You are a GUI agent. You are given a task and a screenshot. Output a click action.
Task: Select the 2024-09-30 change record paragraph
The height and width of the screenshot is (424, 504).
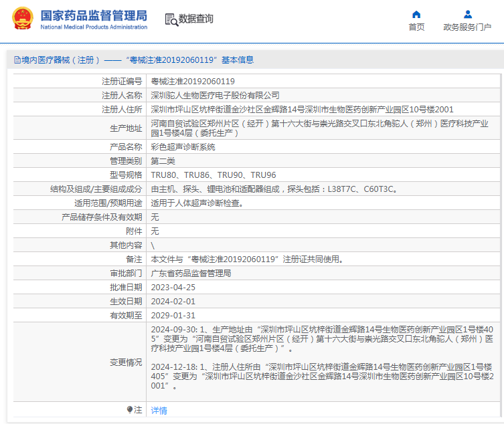[x=322, y=339]
